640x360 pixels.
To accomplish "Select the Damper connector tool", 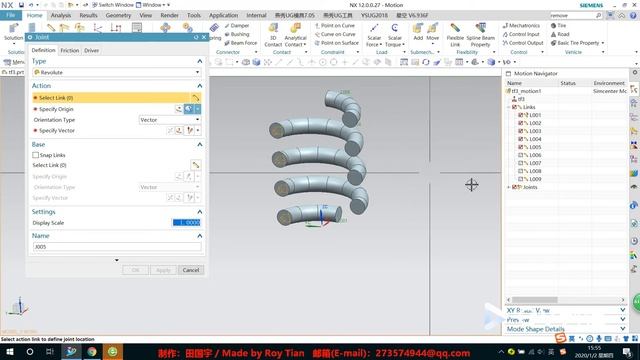I will click(237, 25).
